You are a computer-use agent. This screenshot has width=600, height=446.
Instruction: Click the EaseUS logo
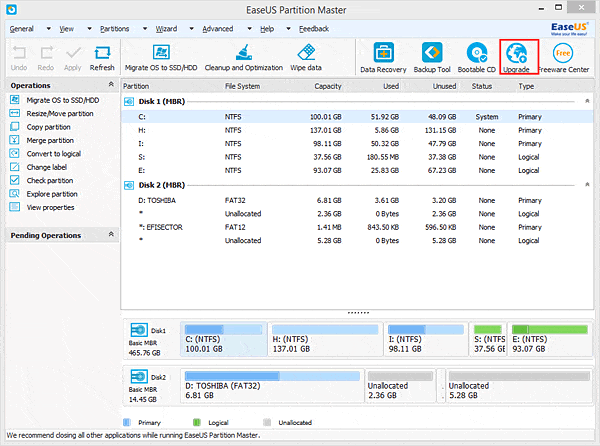(x=569, y=28)
